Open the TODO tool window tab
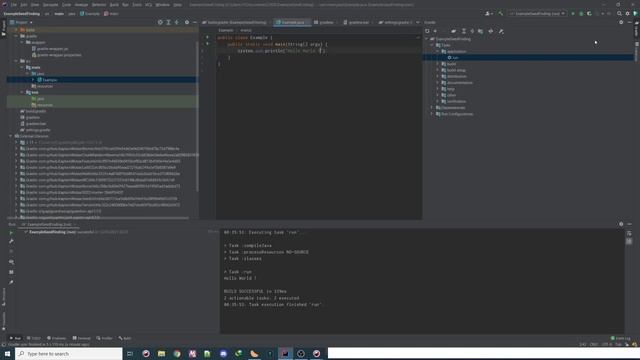This screenshot has width=640, height=360. (33, 338)
